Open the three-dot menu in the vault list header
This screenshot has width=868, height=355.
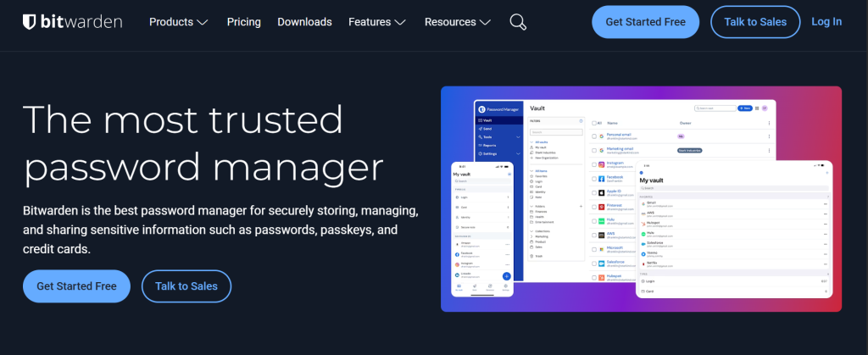(769, 124)
